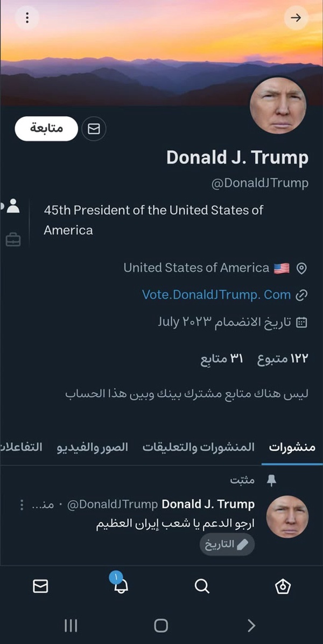Open the ١٢٢ متبوع following list
Image resolution: width=323 pixels, height=644 pixels.
pyautogui.click(x=283, y=359)
